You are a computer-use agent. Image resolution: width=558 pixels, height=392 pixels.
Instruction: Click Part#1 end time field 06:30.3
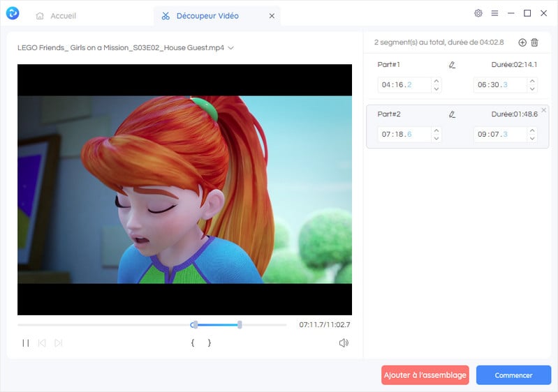[x=500, y=85]
